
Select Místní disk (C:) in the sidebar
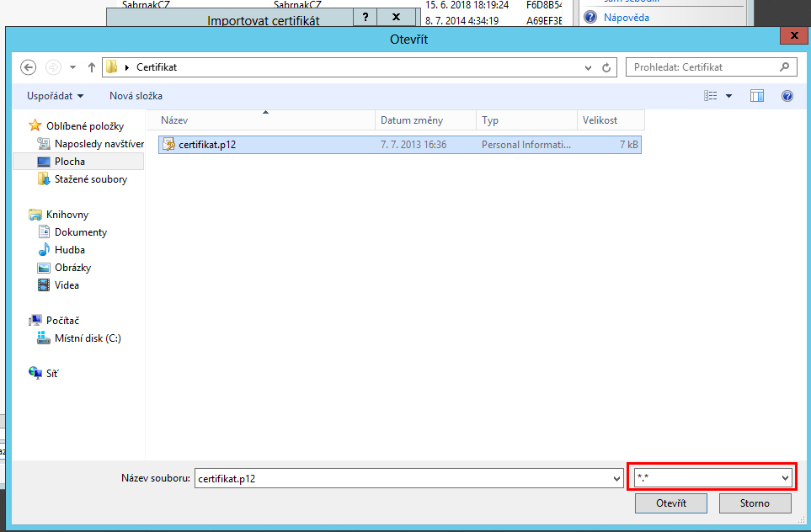(88, 338)
